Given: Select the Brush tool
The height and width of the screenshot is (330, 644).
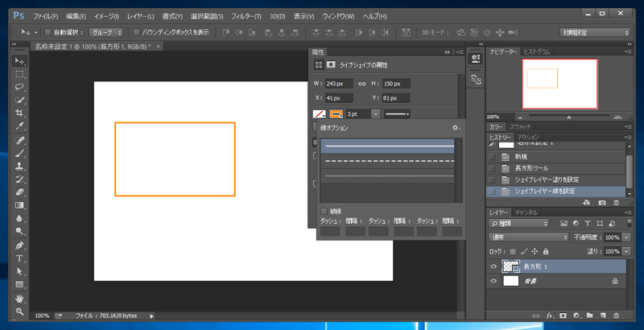Looking at the screenshot, I should [19, 154].
